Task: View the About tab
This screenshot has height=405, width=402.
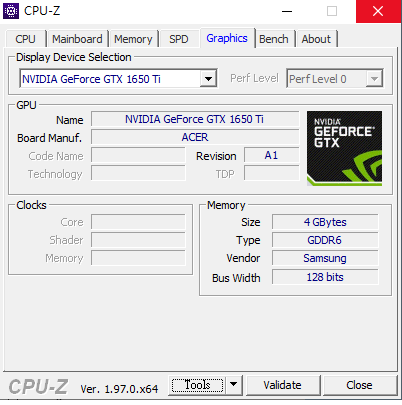Action: 316,39
